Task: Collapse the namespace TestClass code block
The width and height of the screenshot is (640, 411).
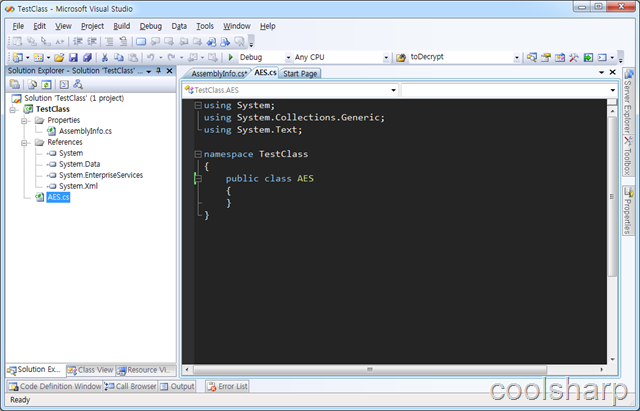Action: (198, 154)
